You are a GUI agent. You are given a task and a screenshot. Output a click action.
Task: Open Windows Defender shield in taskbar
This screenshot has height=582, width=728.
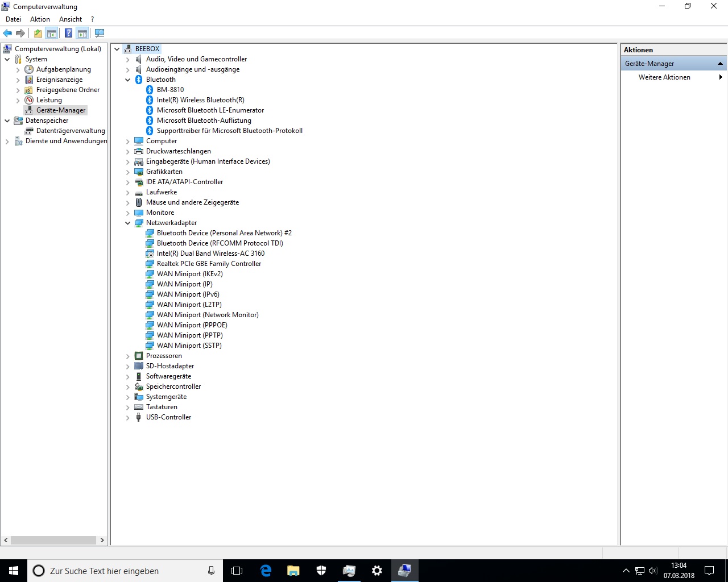[x=321, y=571]
